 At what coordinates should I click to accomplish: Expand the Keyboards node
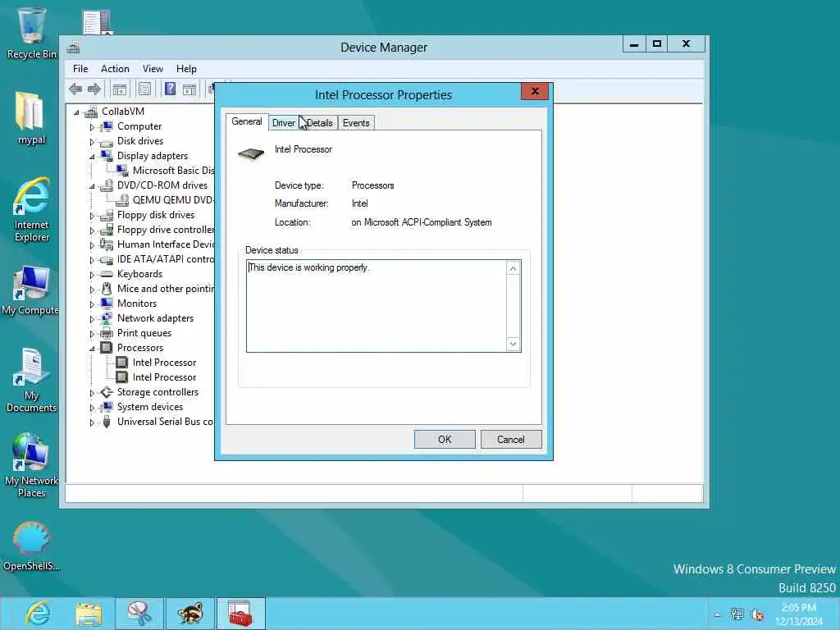[92, 275]
